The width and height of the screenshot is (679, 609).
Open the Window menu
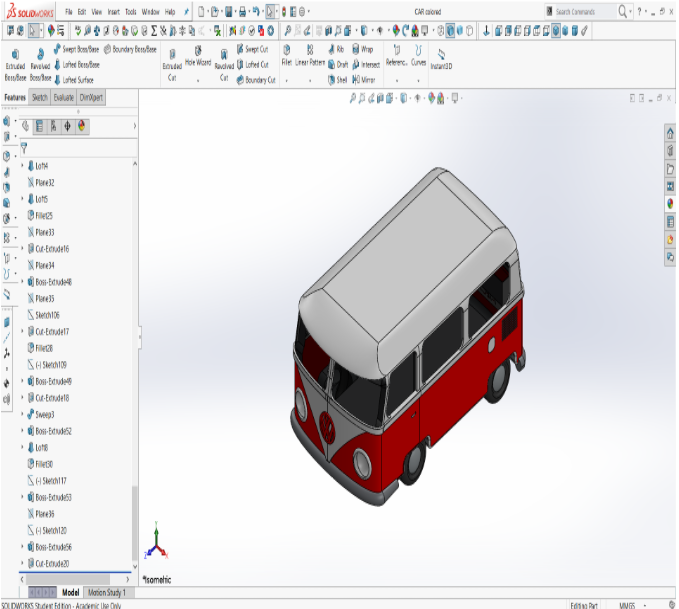point(150,12)
